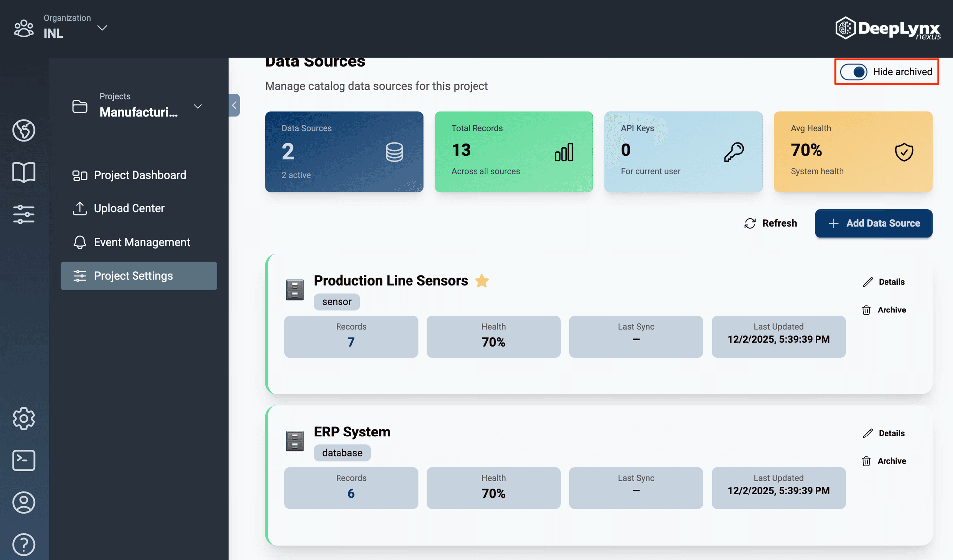
Task: Expand the Organization INL dropdown
Action: [102, 28]
